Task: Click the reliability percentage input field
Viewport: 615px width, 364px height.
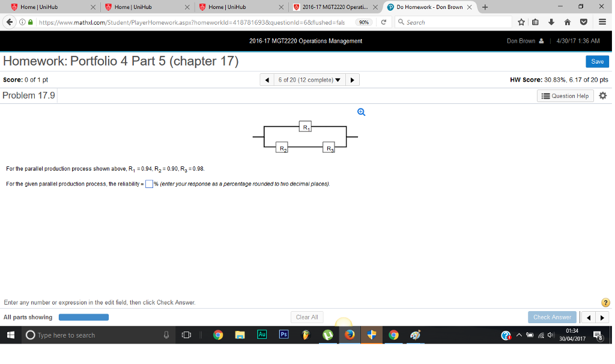Action: pyautogui.click(x=148, y=183)
